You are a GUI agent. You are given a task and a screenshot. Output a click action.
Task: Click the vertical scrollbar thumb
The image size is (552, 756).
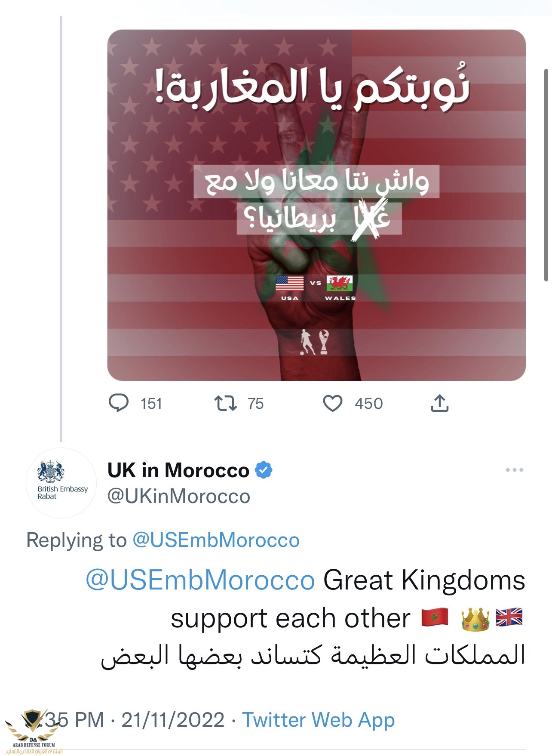point(546,175)
